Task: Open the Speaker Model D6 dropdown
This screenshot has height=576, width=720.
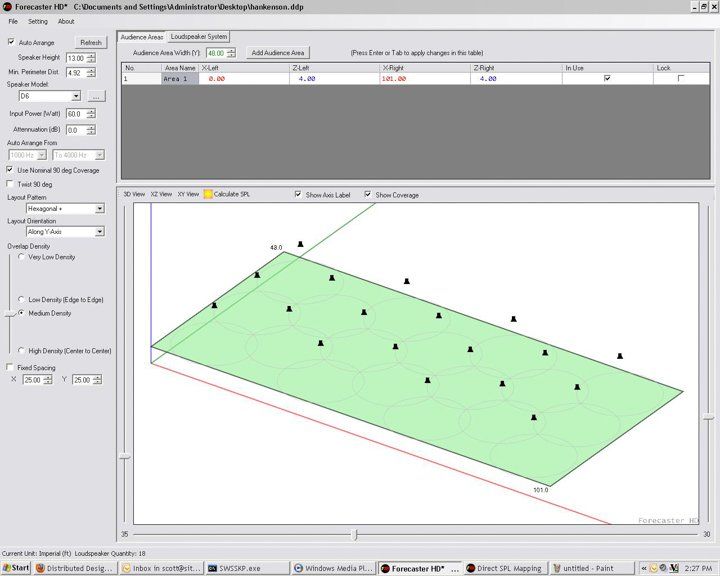Action: click(x=77, y=97)
